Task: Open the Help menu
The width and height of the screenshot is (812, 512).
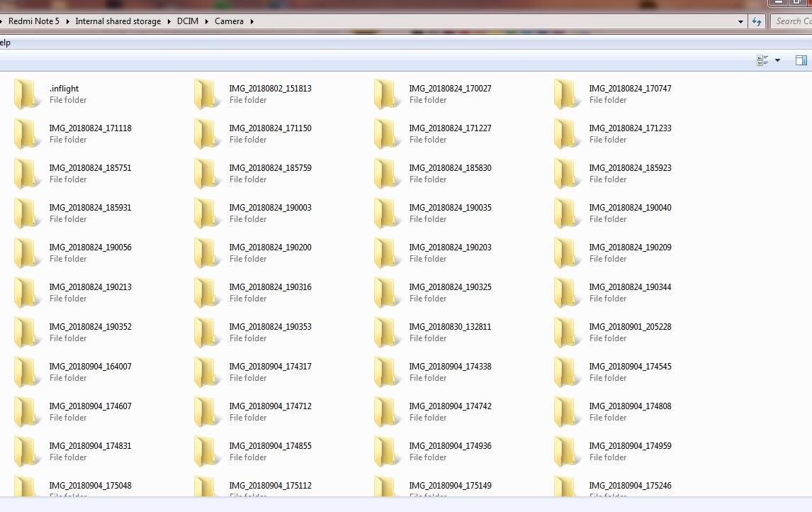Action: point(5,43)
